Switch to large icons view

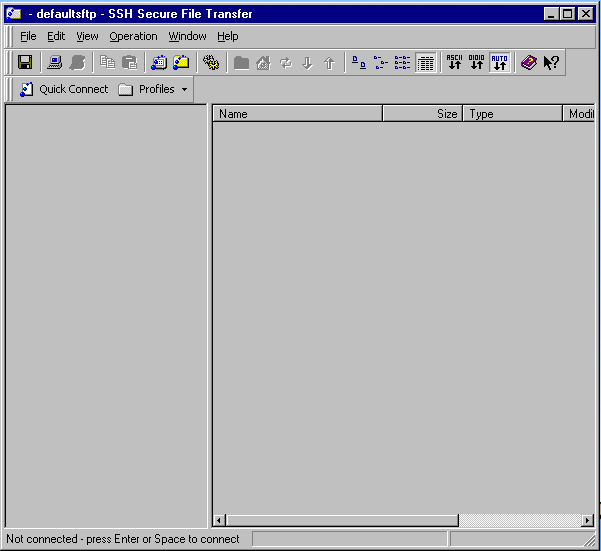[x=359, y=62]
